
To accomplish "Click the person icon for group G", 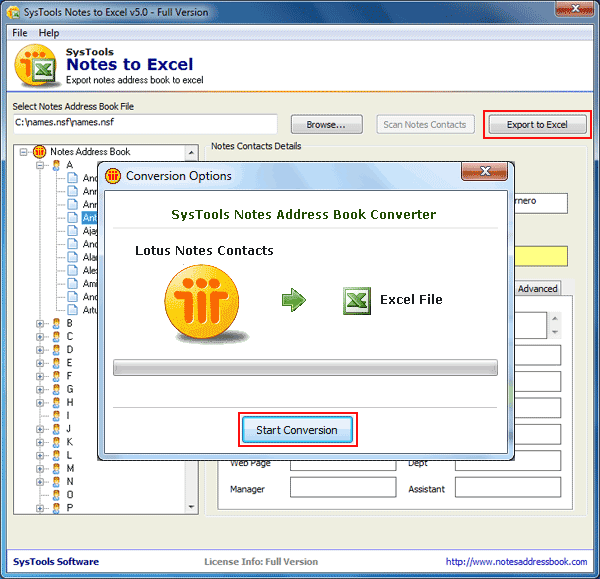I will [x=56, y=390].
